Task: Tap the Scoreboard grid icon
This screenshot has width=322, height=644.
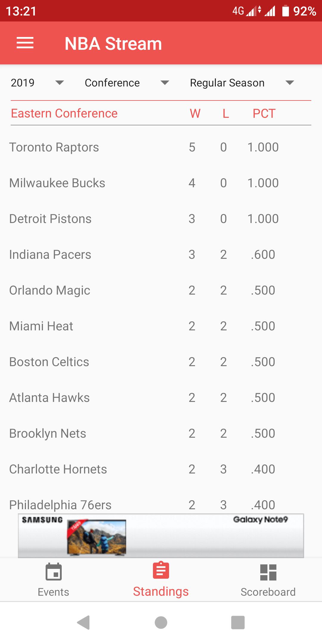Action: click(268, 572)
